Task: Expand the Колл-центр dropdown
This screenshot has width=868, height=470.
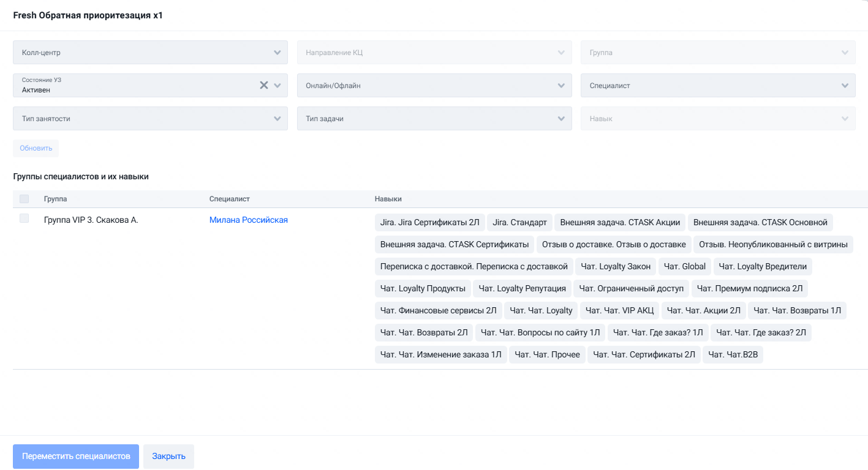Action: (x=150, y=53)
